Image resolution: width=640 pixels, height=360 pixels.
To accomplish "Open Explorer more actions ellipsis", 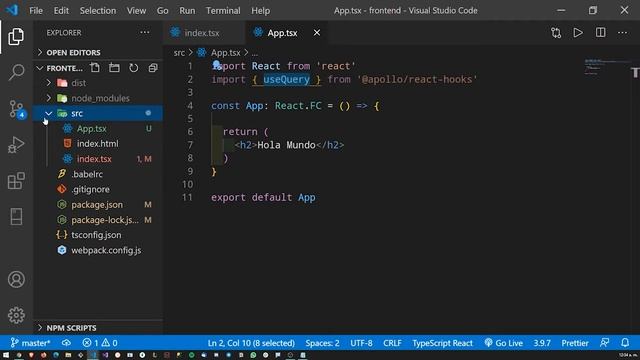I will [x=144, y=33].
